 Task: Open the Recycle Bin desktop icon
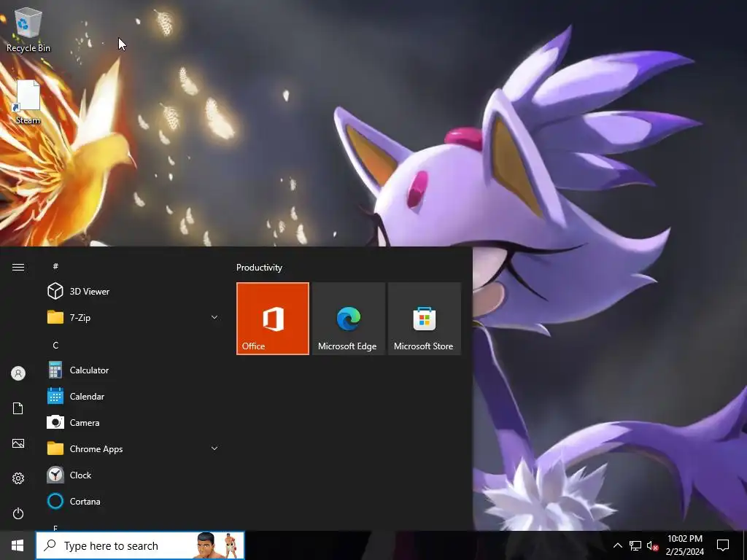pos(28,29)
